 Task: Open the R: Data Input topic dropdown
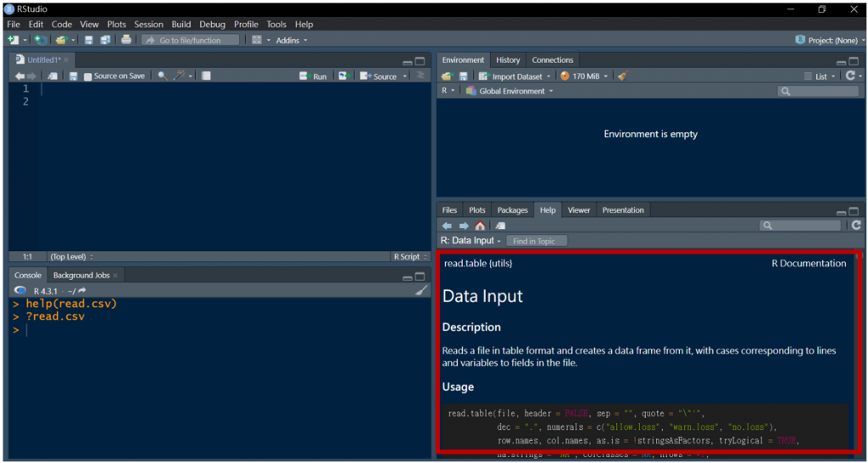click(470, 241)
